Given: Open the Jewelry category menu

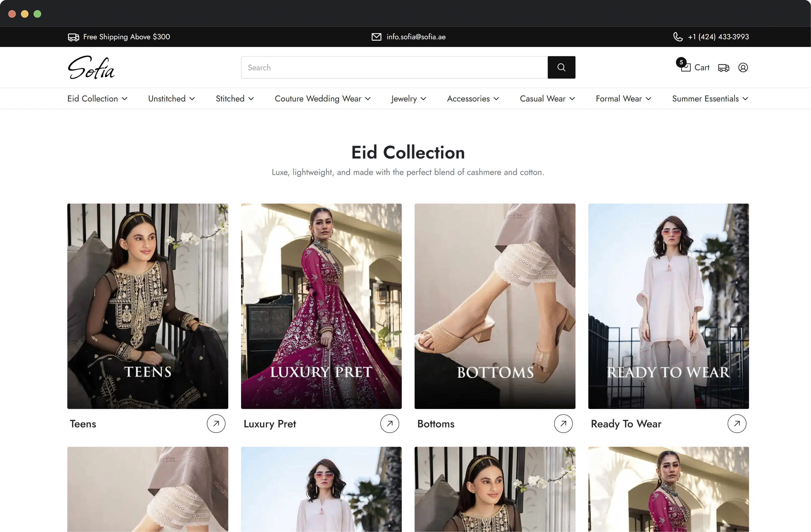Looking at the screenshot, I should [x=408, y=98].
